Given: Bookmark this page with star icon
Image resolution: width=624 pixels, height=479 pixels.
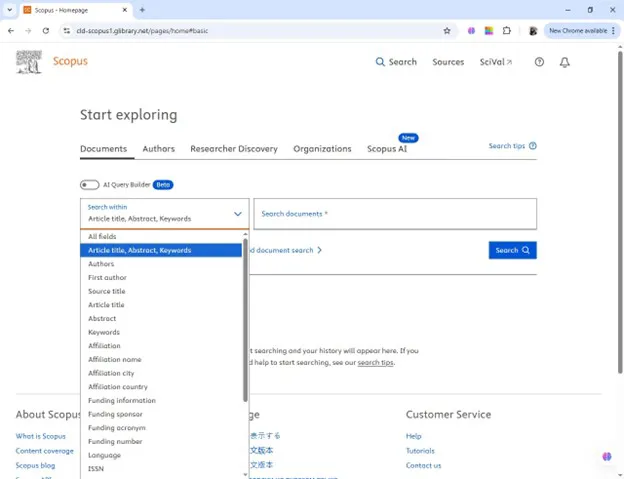Looking at the screenshot, I should point(447,31).
